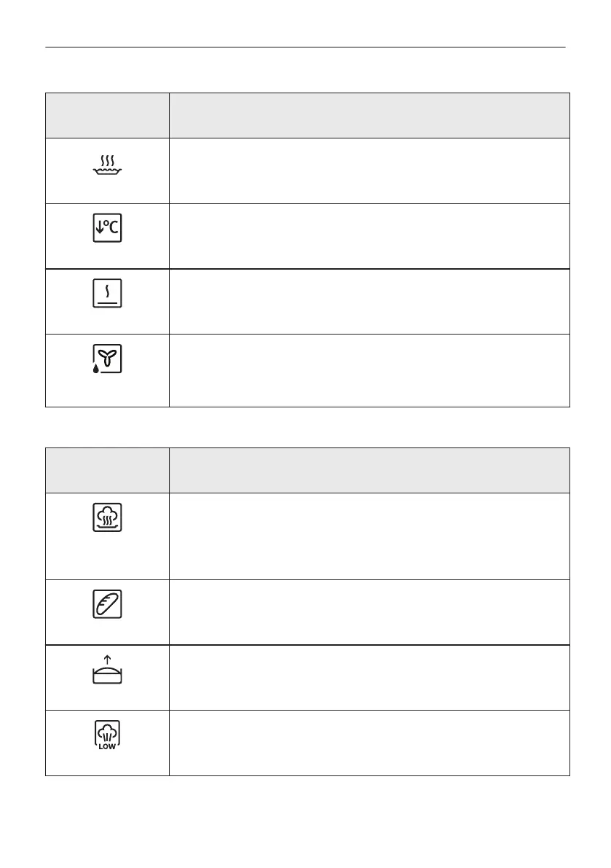Click the gray header cell above the steaming dish icon

pyautogui.click(x=107, y=115)
